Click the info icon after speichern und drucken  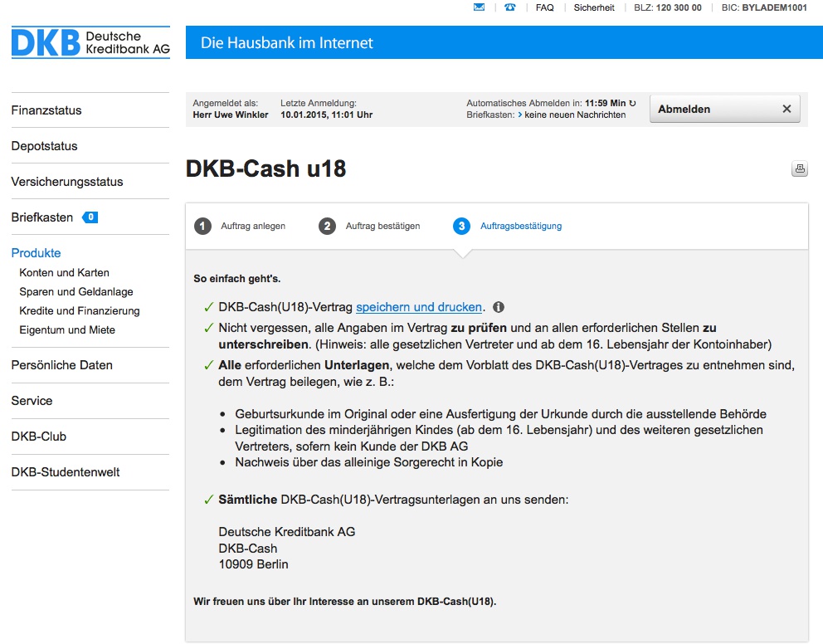coord(499,307)
